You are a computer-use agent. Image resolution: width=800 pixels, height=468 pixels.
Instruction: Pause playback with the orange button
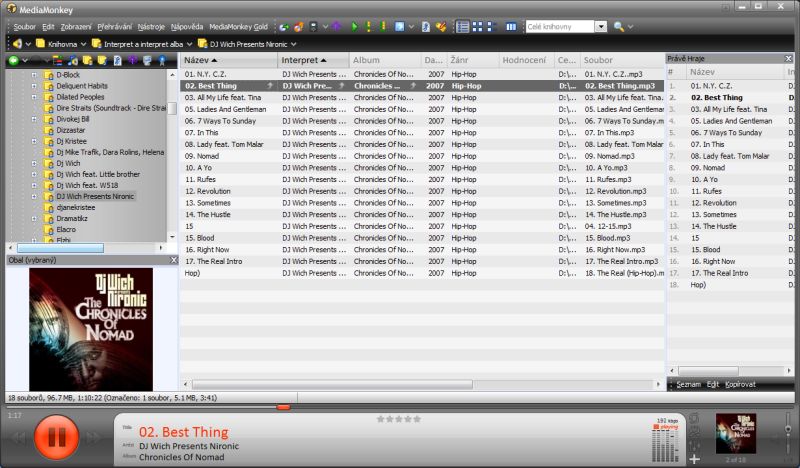click(x=56, y=437)
